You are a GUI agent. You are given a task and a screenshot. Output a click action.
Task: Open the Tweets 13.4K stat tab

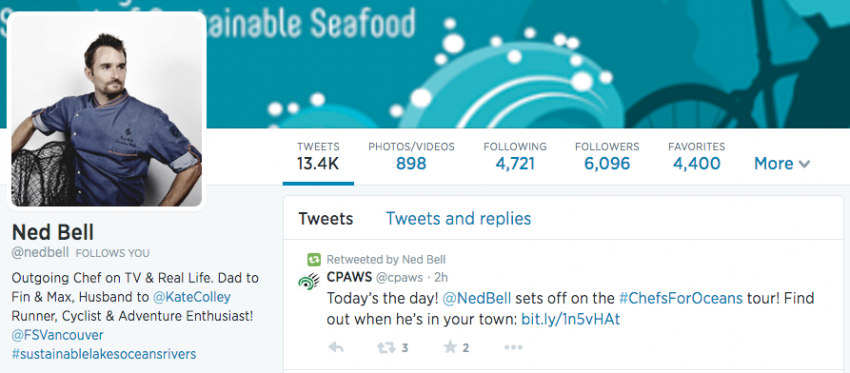[x=318, y=156]
